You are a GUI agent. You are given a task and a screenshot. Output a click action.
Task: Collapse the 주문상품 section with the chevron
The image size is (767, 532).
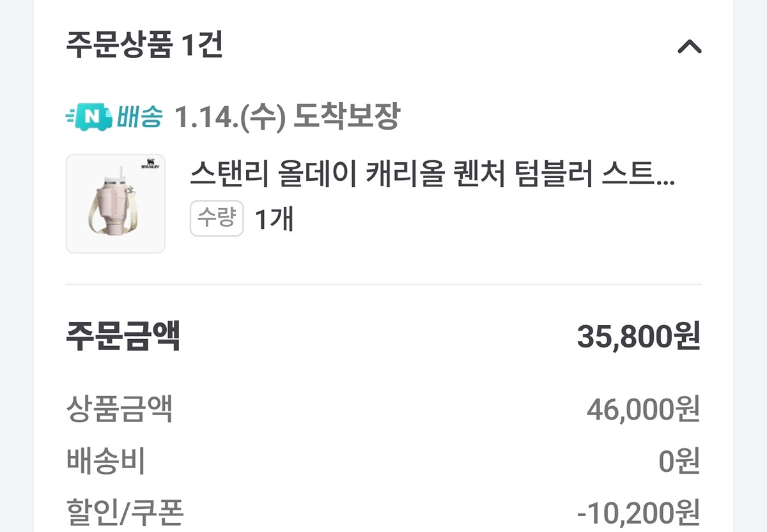pyautogui.click(x=689, y=47)
